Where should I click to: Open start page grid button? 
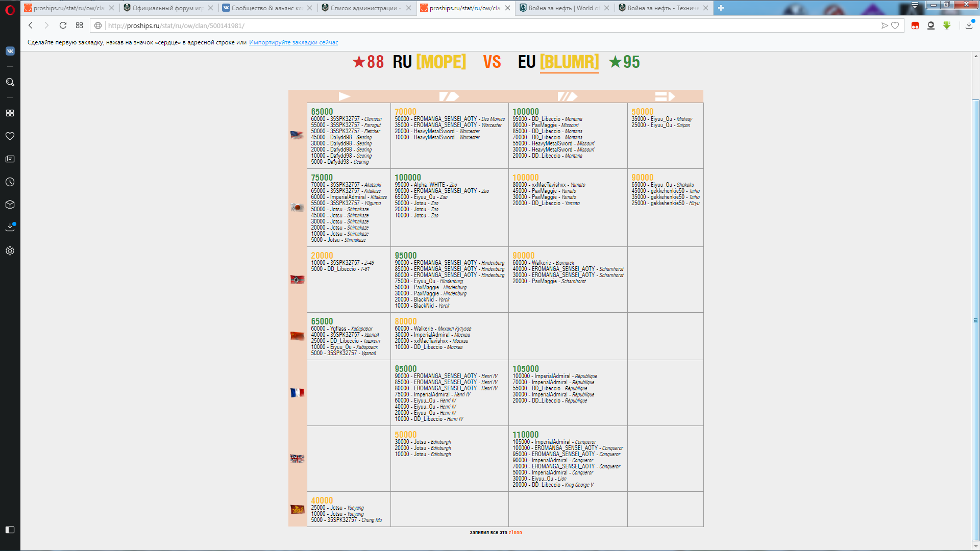(79, 26)
